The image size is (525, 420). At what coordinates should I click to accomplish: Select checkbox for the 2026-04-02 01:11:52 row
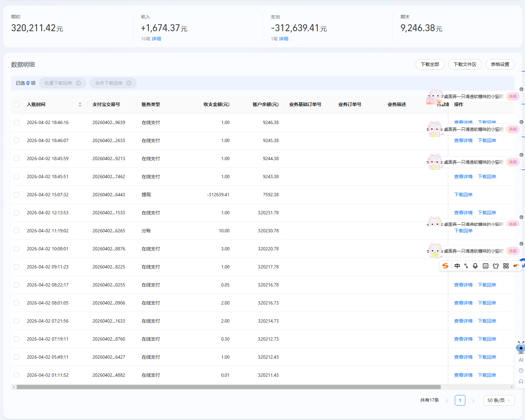click(x=16, y=375)
